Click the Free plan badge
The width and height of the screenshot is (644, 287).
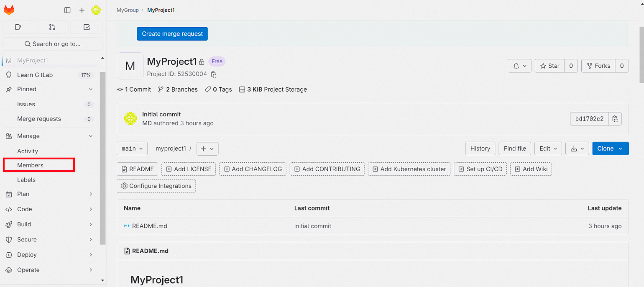coord(217,61)
